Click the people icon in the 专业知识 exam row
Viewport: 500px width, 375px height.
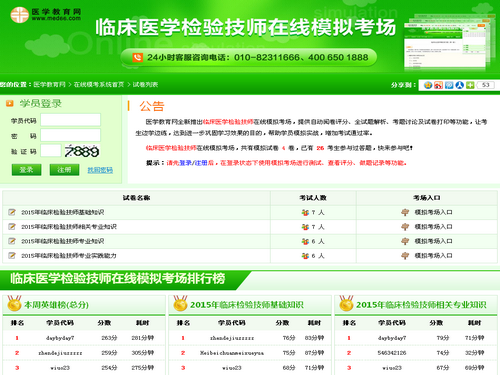(305, 241)
